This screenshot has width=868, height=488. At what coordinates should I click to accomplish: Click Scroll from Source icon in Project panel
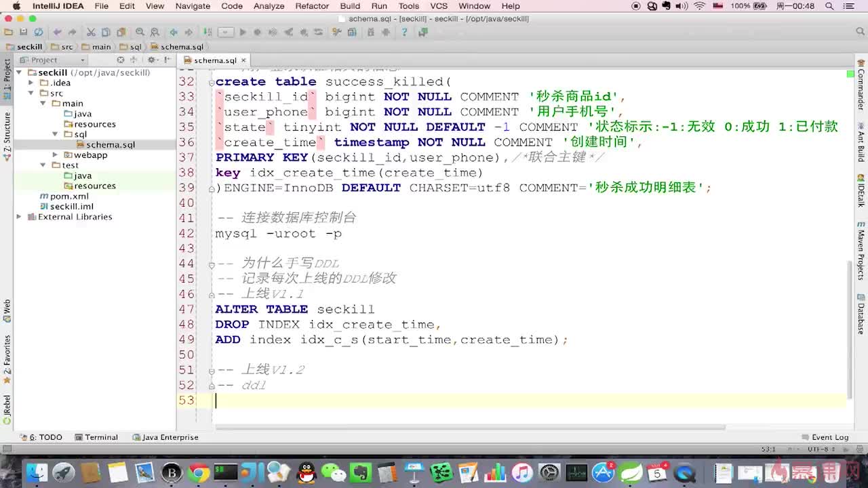pyautogui.click(x=121, y=60)
